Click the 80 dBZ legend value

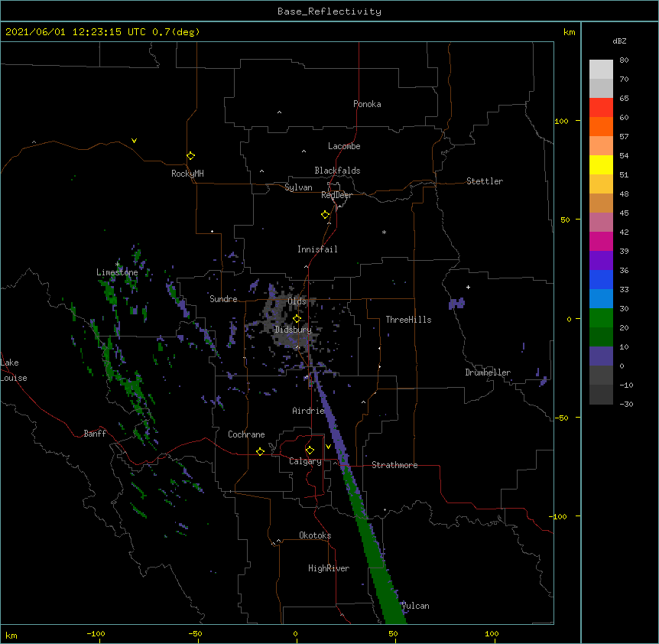tap(624, 60)
